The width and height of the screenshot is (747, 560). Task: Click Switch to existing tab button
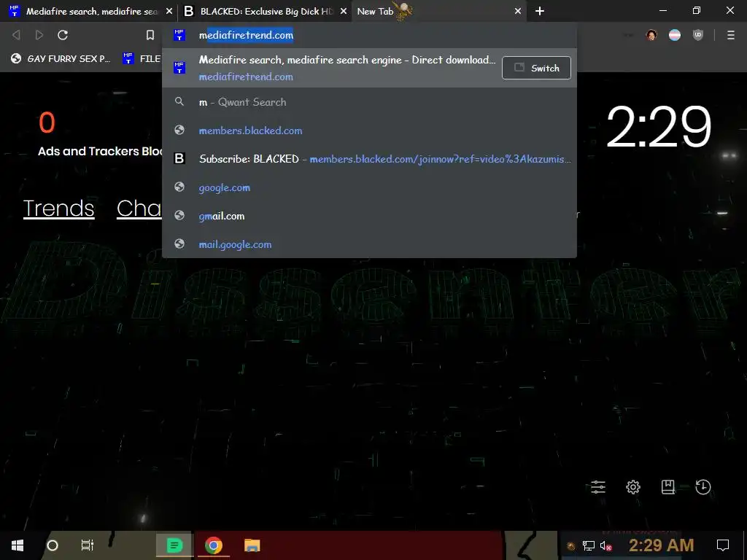[x=536, y=68]
